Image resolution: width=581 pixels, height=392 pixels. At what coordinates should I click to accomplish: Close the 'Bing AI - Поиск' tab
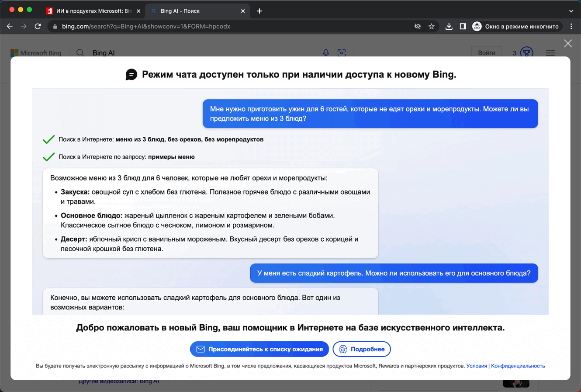(x=243, y=11)
